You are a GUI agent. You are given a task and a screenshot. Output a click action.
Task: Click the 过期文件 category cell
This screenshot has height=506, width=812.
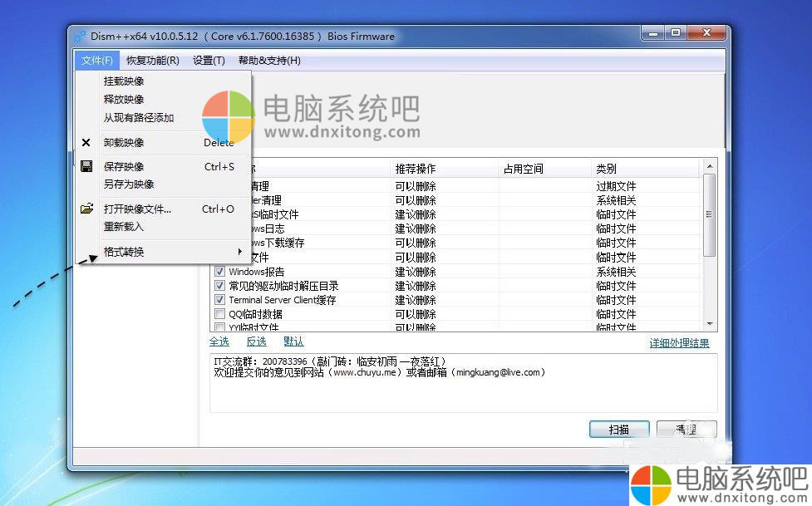point(616,186)
